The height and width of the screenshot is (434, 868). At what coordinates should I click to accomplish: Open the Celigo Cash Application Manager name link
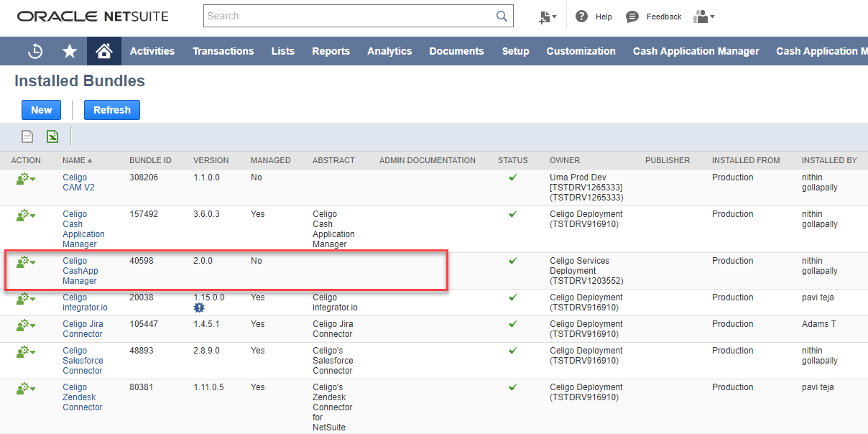pos(83,229)
